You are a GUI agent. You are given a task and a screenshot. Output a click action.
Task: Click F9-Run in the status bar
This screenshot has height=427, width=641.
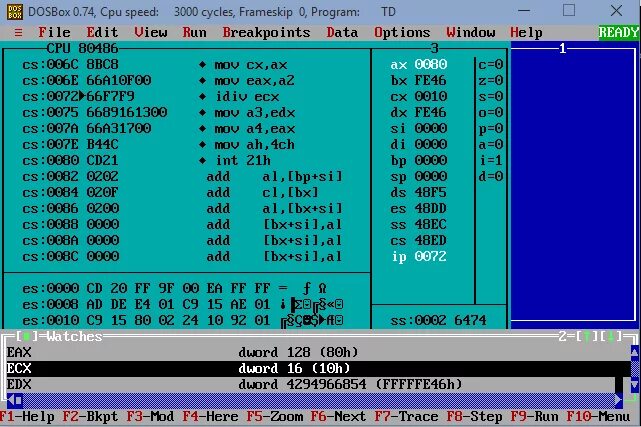534,416
